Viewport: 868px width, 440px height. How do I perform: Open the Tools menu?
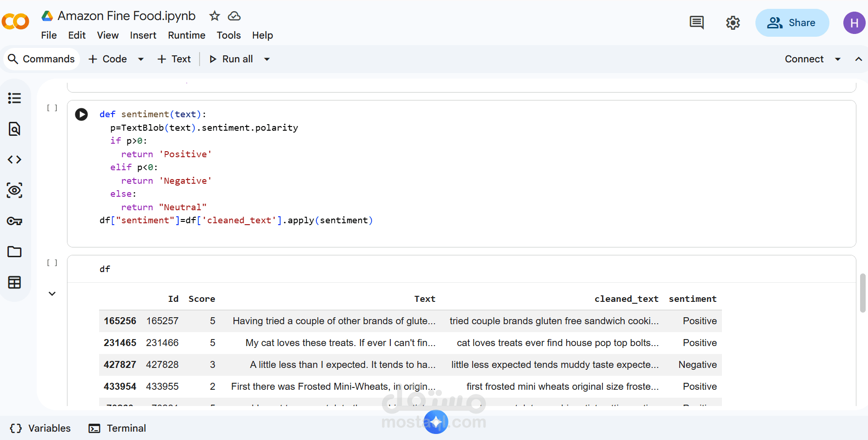(228, 35)
